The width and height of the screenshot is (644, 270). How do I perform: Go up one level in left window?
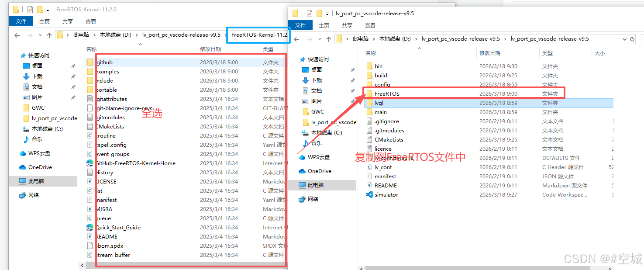(49, 35)
